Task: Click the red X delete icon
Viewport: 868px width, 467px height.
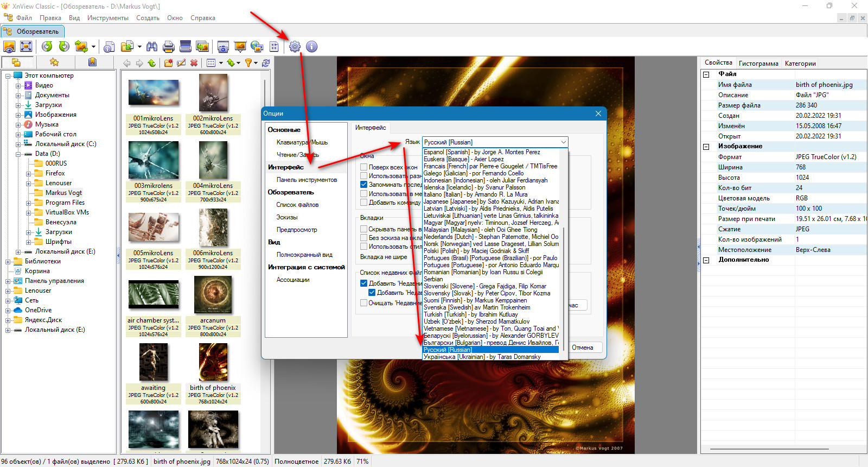Action: click(x=194, y=63)
